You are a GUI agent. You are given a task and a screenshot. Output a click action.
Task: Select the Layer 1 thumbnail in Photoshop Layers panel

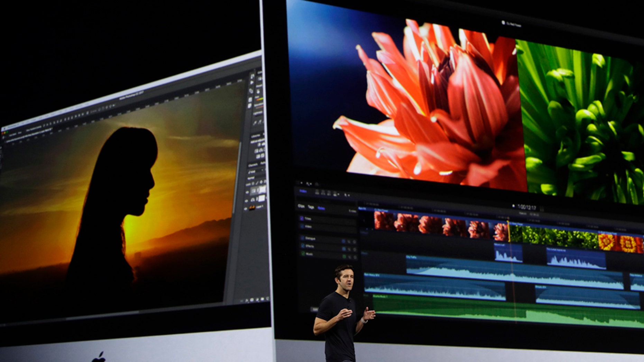click(x=252, y=208)
